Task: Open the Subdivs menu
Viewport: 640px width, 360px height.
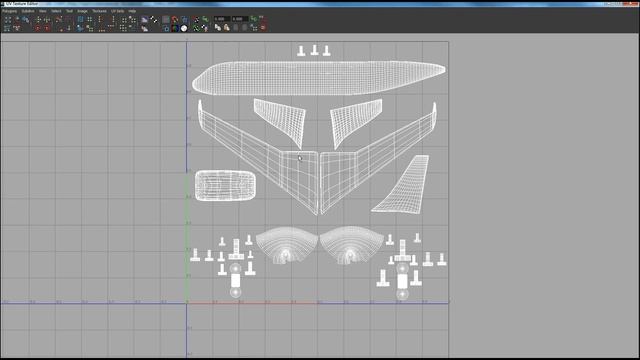Action: point(28,11)
